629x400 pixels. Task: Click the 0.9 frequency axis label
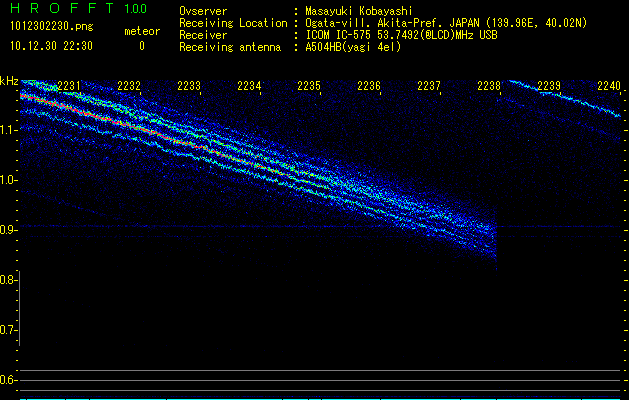(x=9, y=230)
